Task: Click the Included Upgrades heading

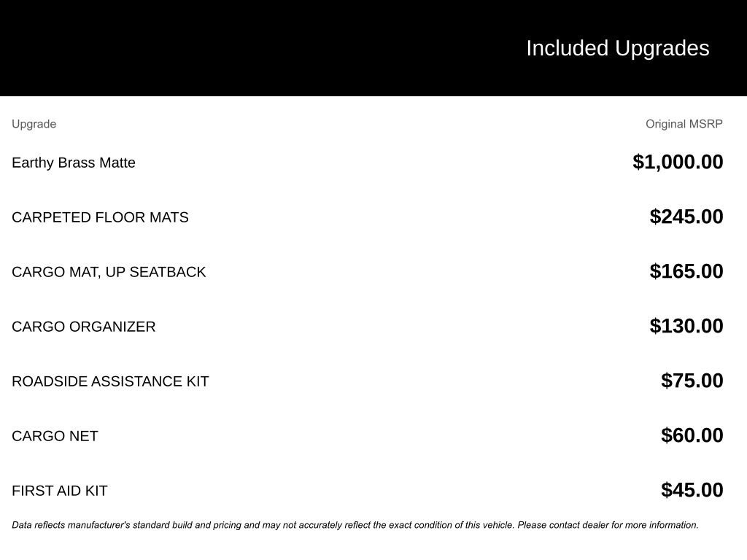Action: click(617, 48)
